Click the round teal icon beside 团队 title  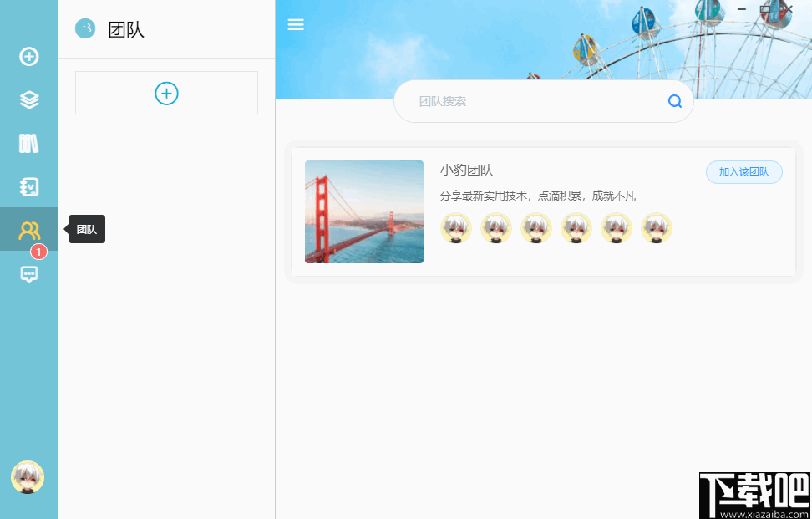[x=85, y=28]
